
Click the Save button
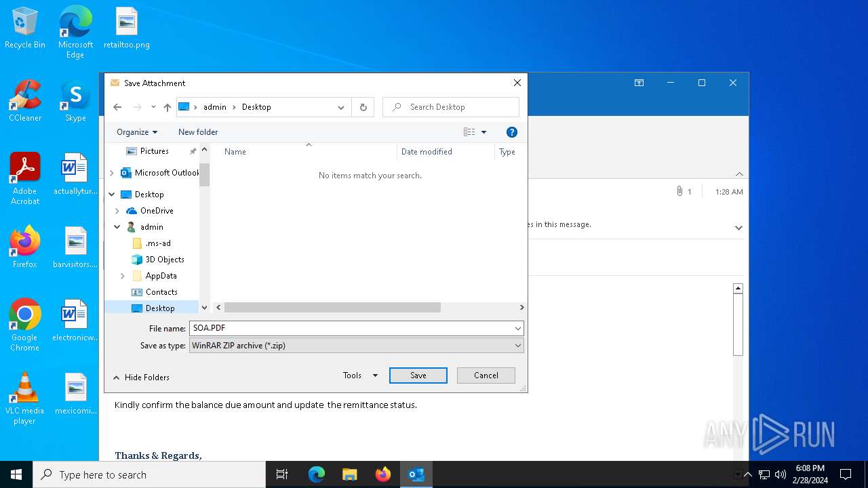click(418, 375)
